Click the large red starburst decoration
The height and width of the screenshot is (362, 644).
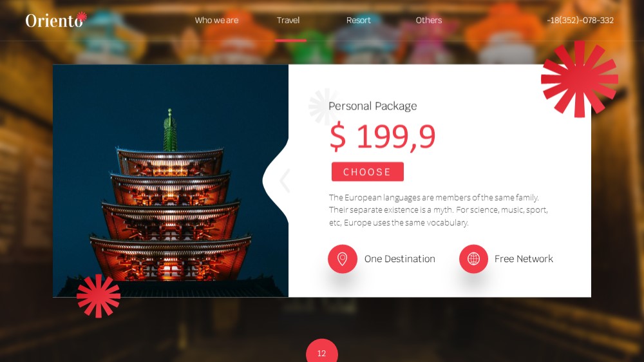(x=580, y=79)
